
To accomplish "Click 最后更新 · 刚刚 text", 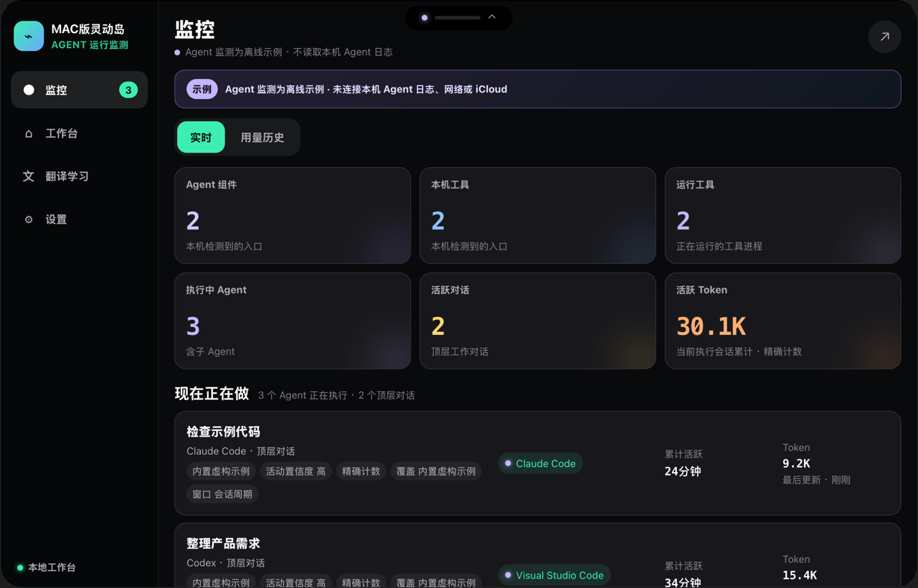I will pos(816,480).
